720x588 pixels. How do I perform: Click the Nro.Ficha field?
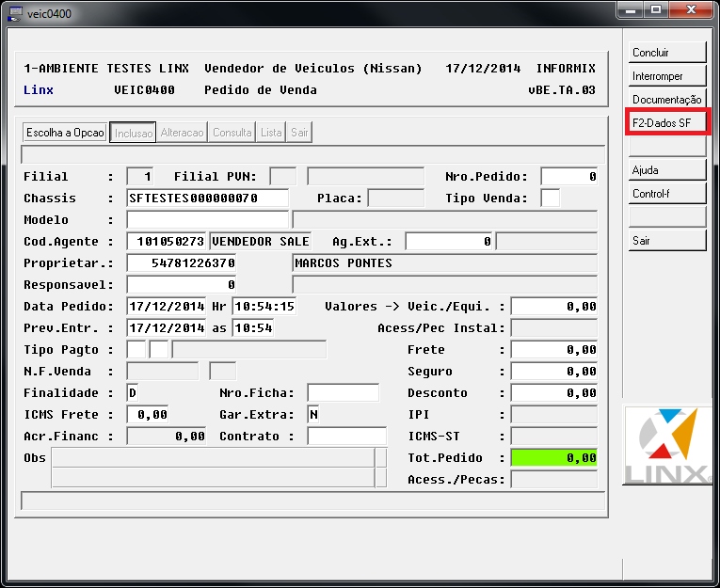(344, 392)
